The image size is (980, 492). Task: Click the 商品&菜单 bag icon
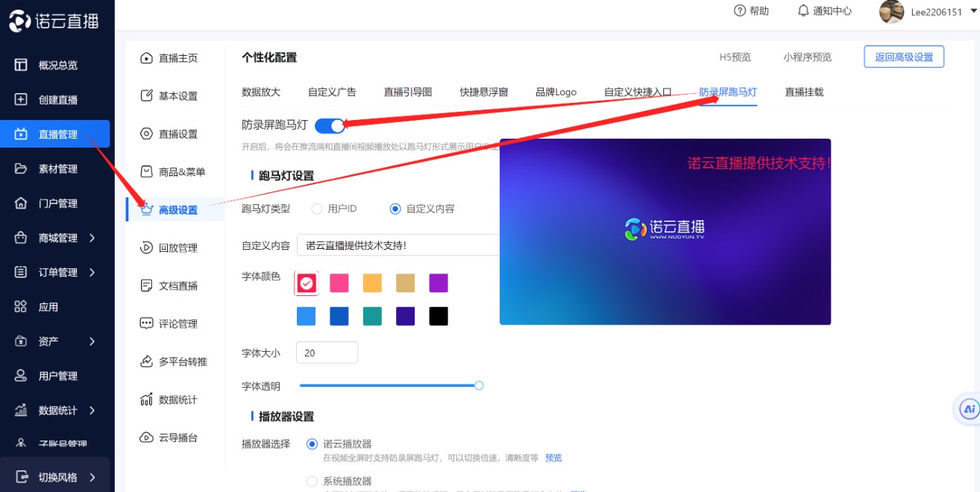tap(146, 171)
